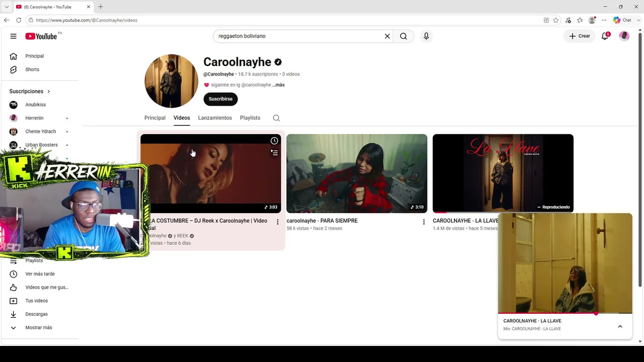Viewport: 644px width, 362px height.
Task: Open the browser apps icon in address bar
Action: [x=546, y=20]
